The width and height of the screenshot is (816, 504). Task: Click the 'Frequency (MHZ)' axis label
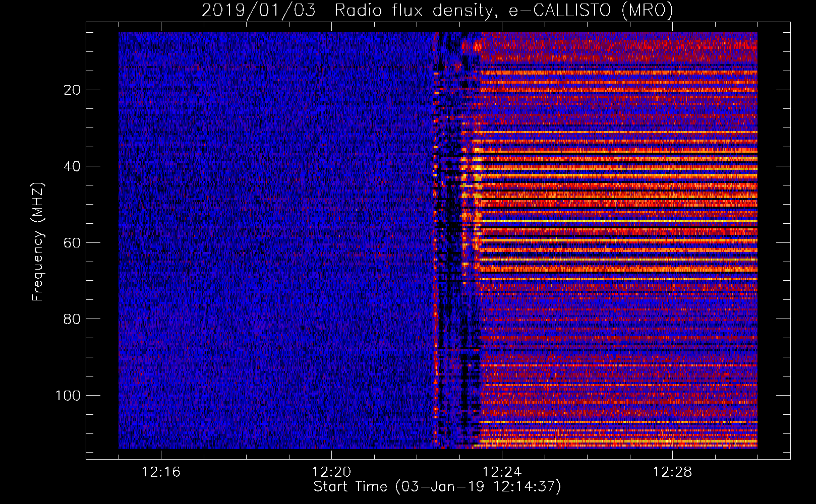pos(38,242)
